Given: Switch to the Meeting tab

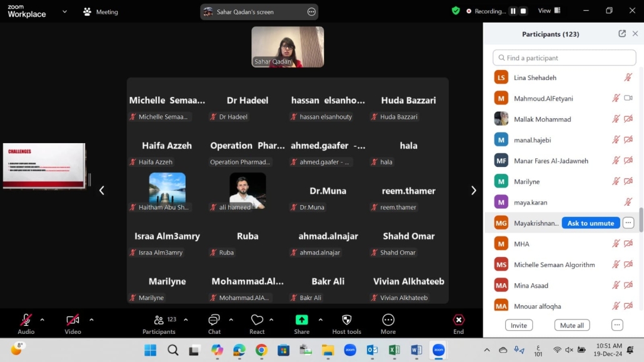Looking at the screenshot, I should [x=101, y=12].
